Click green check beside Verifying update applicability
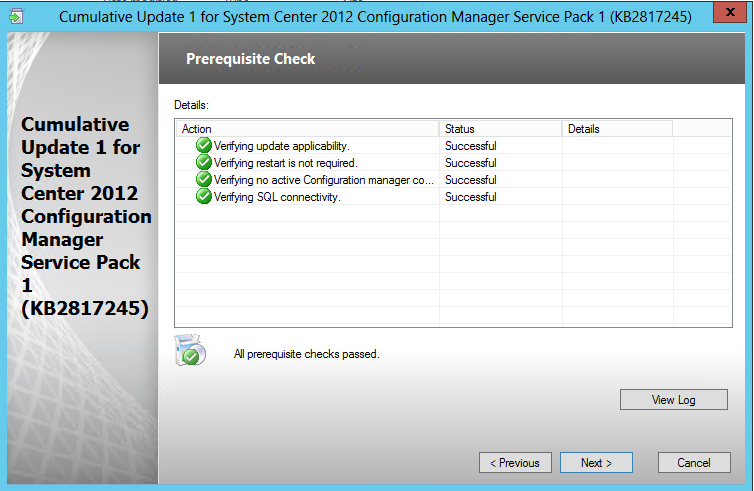Screen dimensions: 754x491 [204, 145]
